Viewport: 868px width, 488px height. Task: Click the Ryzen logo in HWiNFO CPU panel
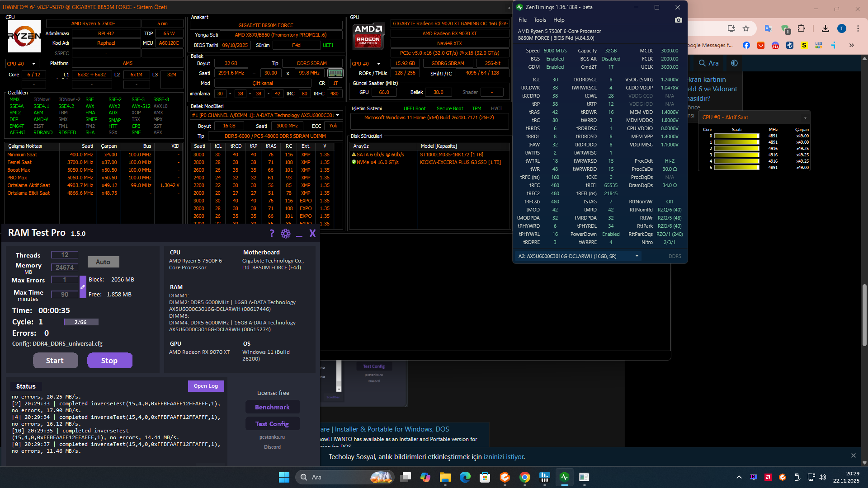[24, 36]
